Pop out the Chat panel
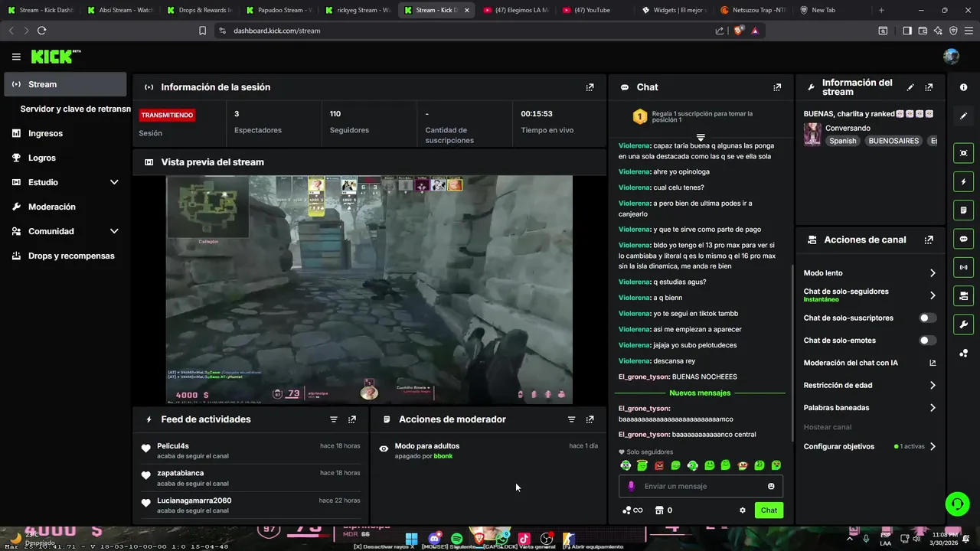 (x=777, y=87)
